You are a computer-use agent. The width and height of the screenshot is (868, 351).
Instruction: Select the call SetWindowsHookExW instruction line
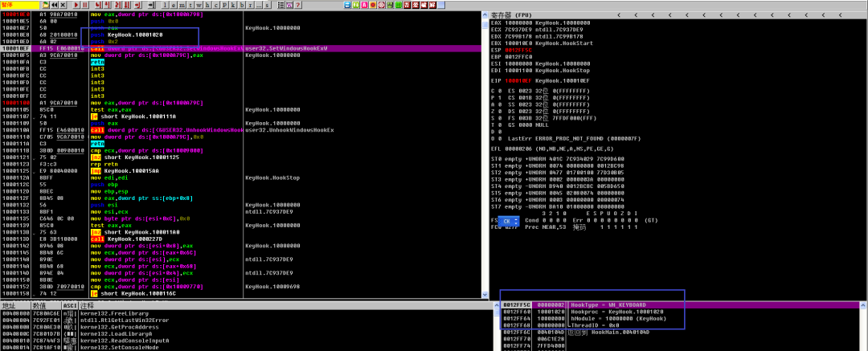click(x=241, y=49)
